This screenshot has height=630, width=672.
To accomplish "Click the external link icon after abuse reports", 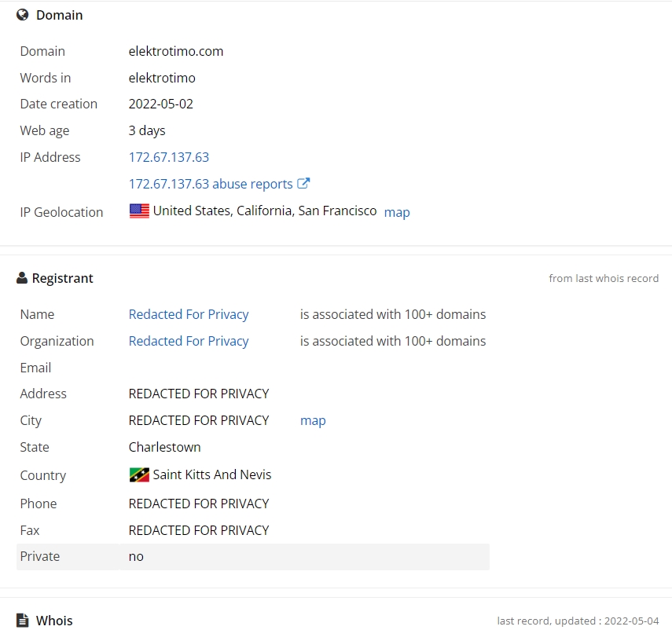I will [303, 183].
